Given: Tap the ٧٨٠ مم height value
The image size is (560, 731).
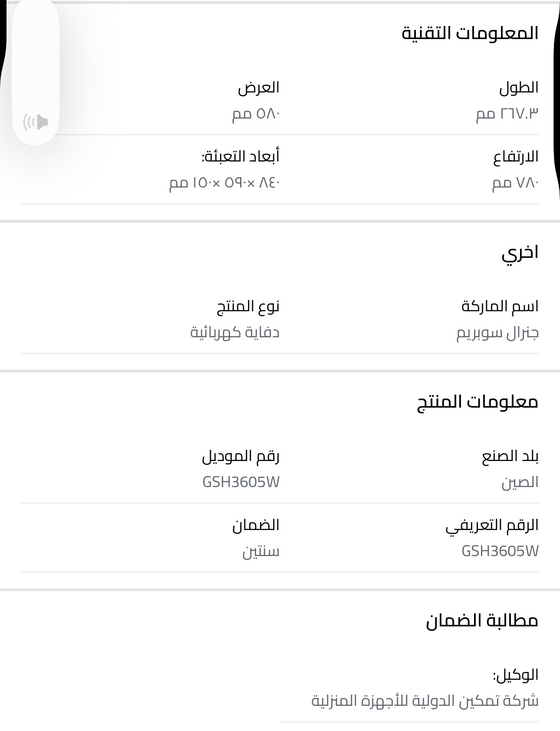Looking at the screenshot, I should [x=515, y=183].
